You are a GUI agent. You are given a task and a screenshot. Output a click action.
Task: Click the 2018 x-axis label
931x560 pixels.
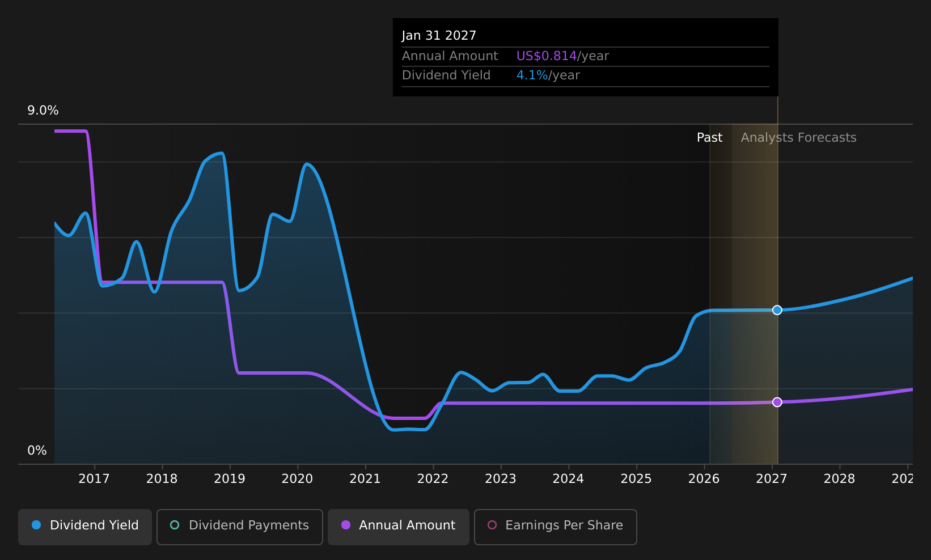click(x=162, y=479)
